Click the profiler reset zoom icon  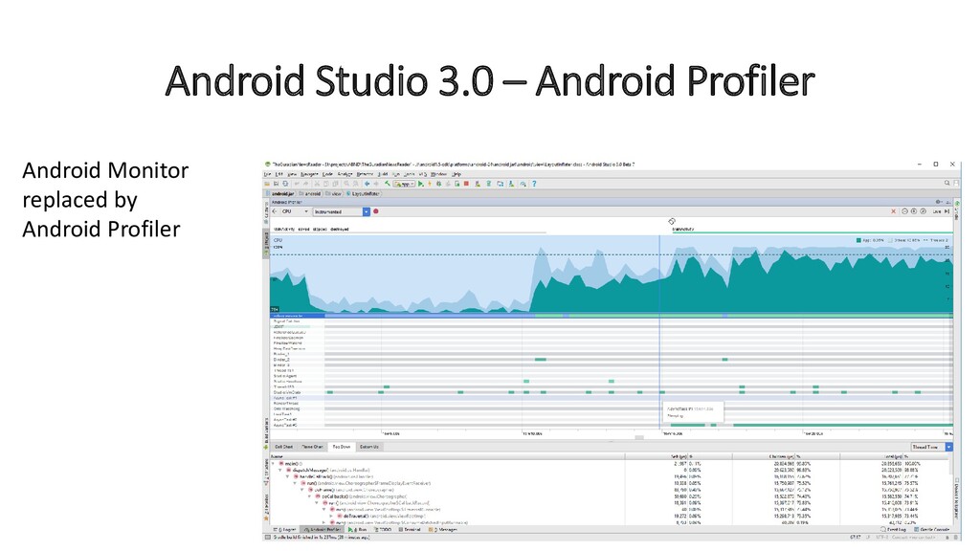(x=924, y=211)
